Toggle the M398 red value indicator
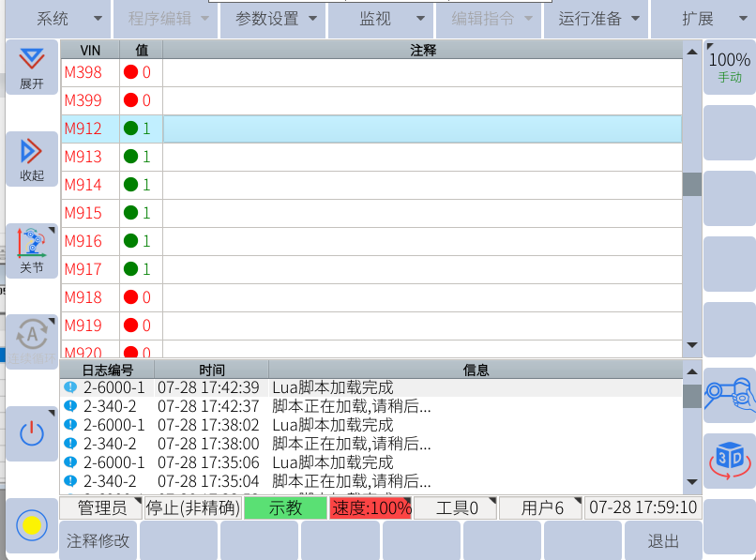 (130, 72)
